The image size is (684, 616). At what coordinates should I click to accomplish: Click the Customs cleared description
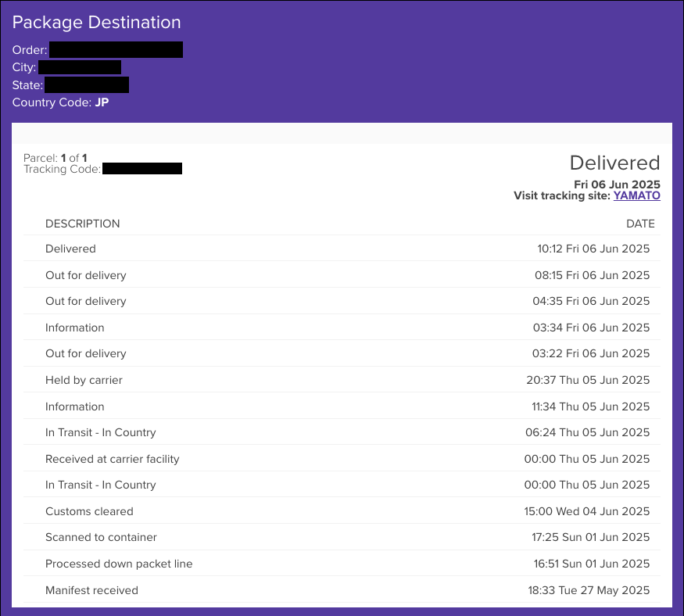[89, 511]
